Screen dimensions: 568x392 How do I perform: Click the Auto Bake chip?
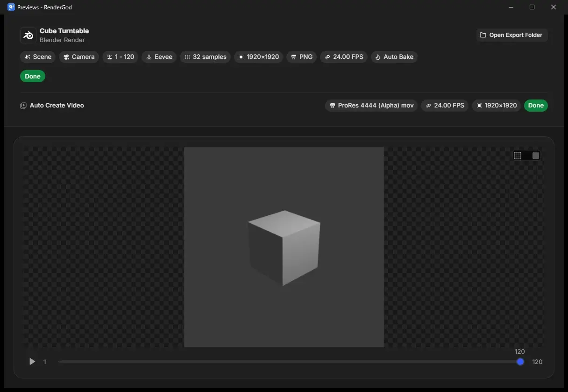click(x=394, y=57)
